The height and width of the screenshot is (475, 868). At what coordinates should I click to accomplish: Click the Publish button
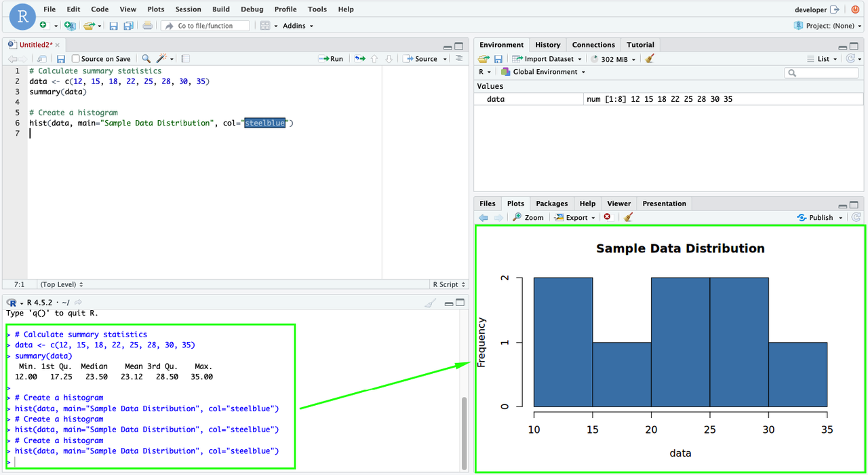click(819, 216)
